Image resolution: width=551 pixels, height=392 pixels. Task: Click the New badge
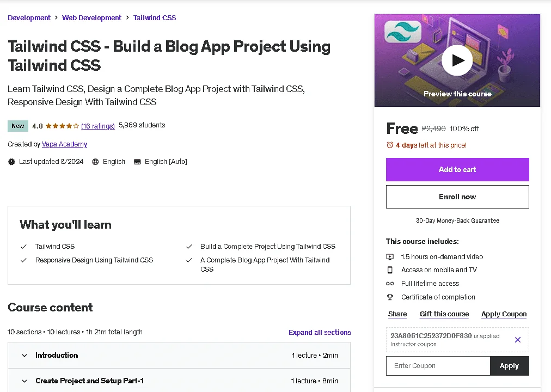(18, 126)
